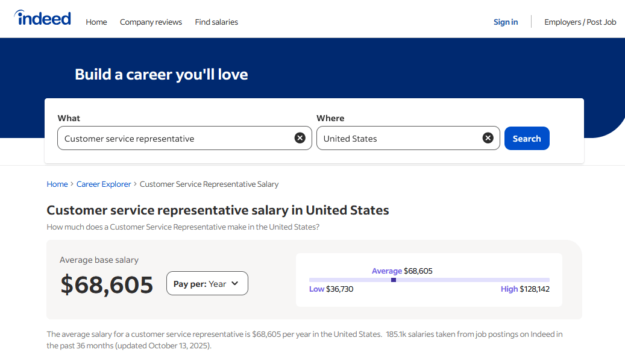625x364 pixels.
Task: Click the Sign in link
Action: pyautogui.click(x=505, y=22)
